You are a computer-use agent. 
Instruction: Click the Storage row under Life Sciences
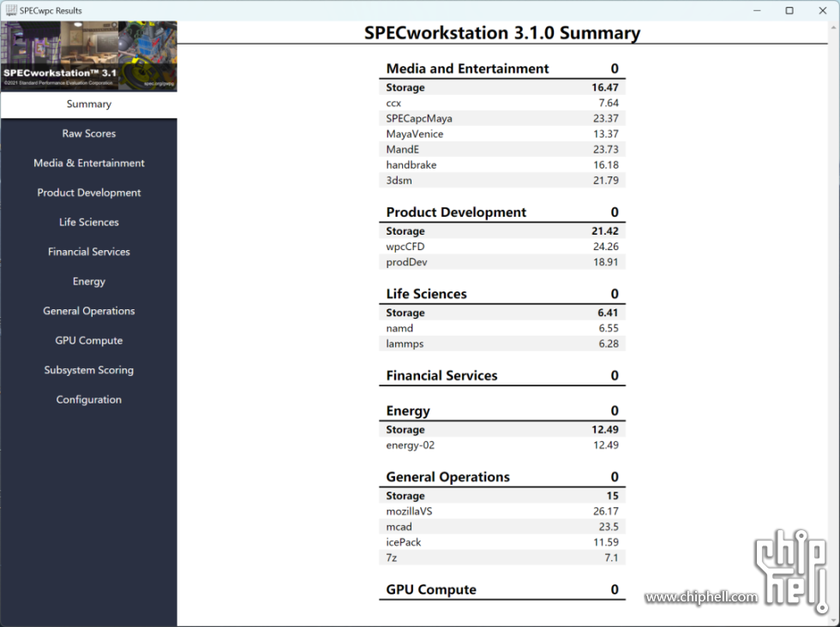(x=501, y=313)
